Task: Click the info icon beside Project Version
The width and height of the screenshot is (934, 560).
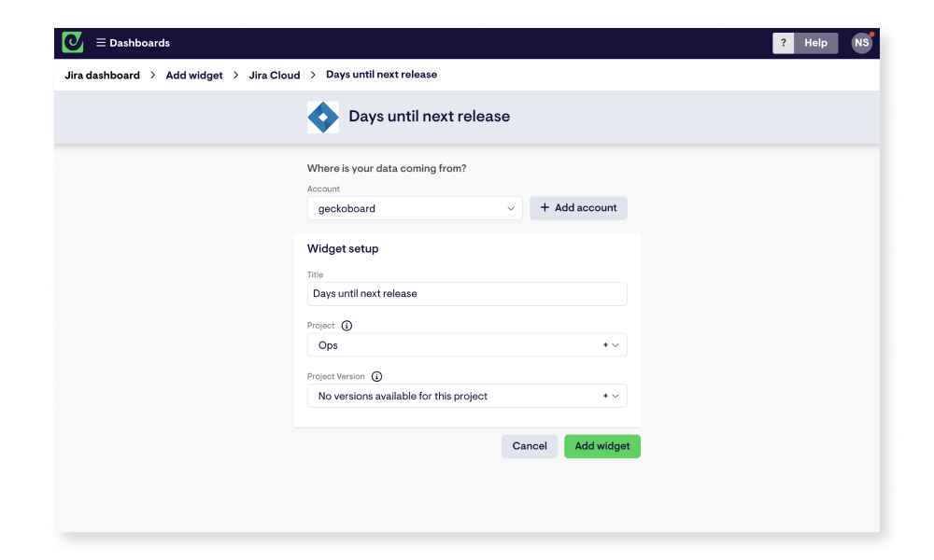Action: [x=376, y=376]
